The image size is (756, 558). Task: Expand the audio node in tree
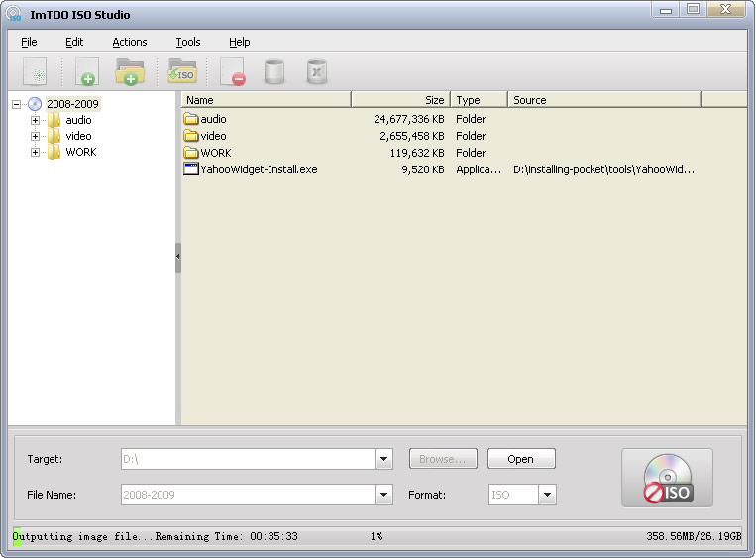[x=36, y=120]
